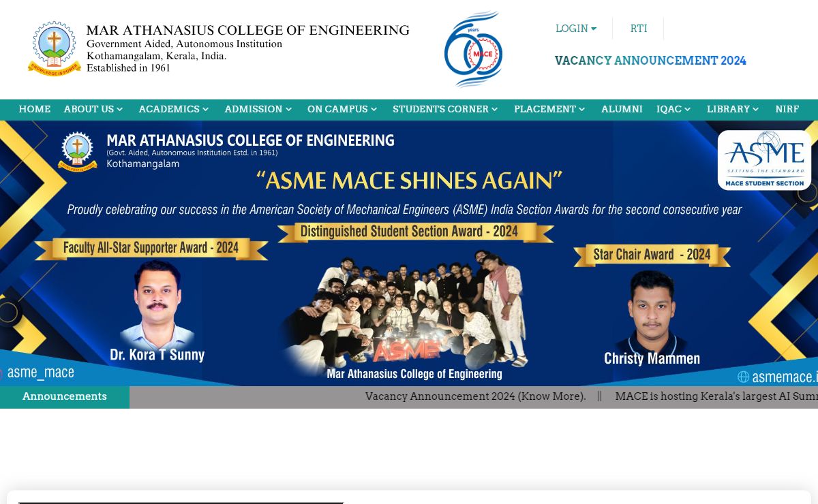Open the VACANCY ANNOUNCEMENT 2024 header link
Viewport: 818px width, 504px height.
tap(650, 61)
